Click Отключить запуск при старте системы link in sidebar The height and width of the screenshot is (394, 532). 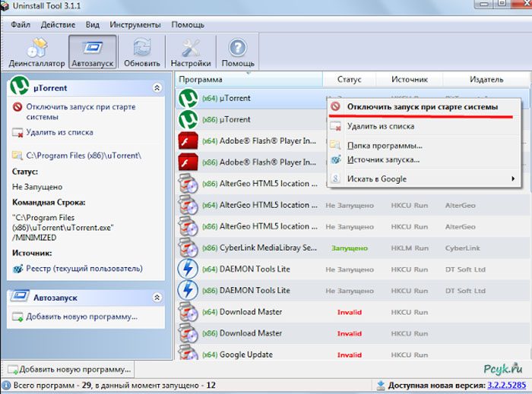[x=81, y=112]
